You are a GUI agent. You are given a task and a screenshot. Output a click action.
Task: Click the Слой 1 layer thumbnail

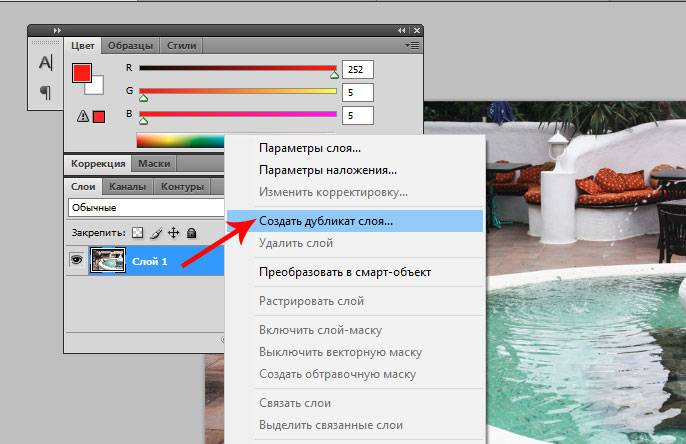pos(107,260)
